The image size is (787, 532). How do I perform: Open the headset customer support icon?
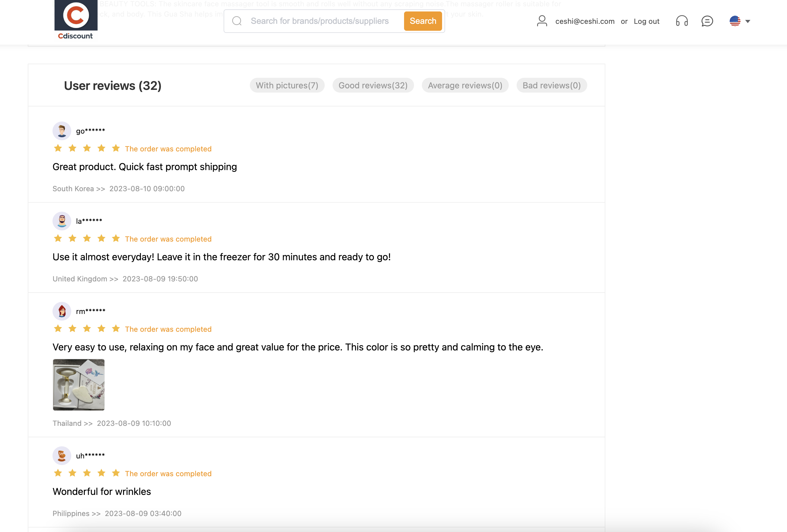(x=682, y=21)
